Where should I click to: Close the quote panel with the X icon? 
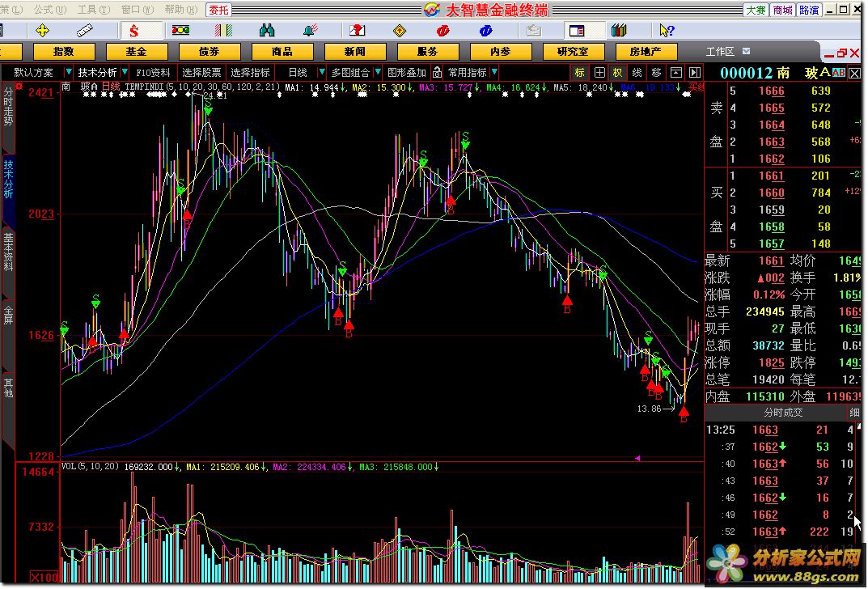tap(855, 73)
